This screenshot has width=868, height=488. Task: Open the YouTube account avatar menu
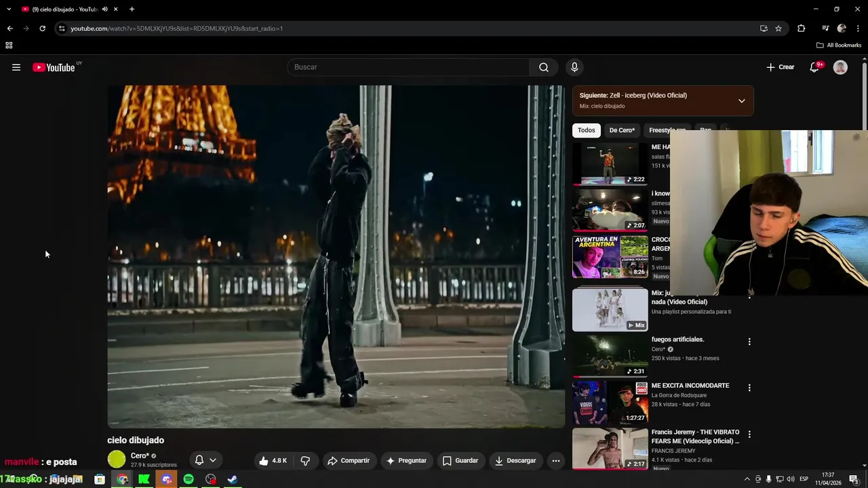tap(840, 67)
